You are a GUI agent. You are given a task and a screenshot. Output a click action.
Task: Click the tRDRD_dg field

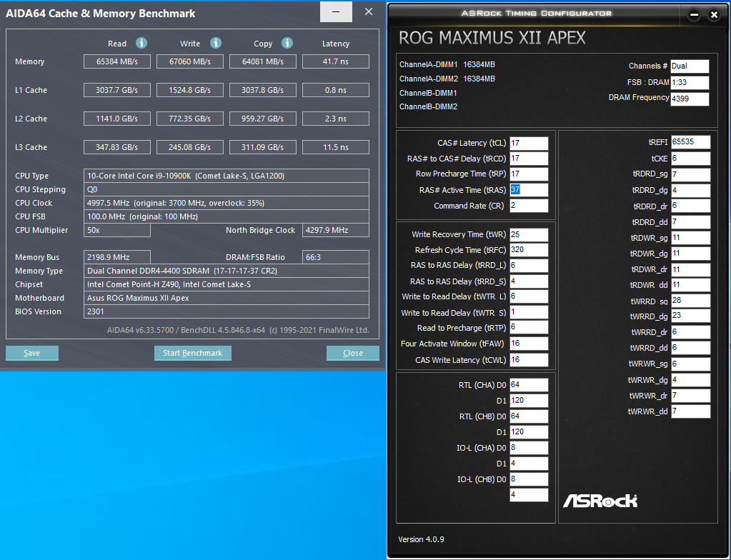[x=690, y=191]
